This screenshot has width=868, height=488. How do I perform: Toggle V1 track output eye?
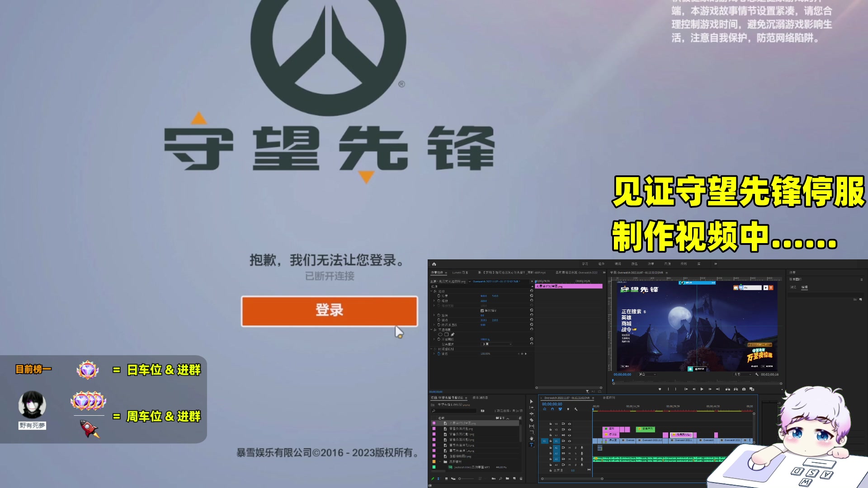(x=570, y=441)
